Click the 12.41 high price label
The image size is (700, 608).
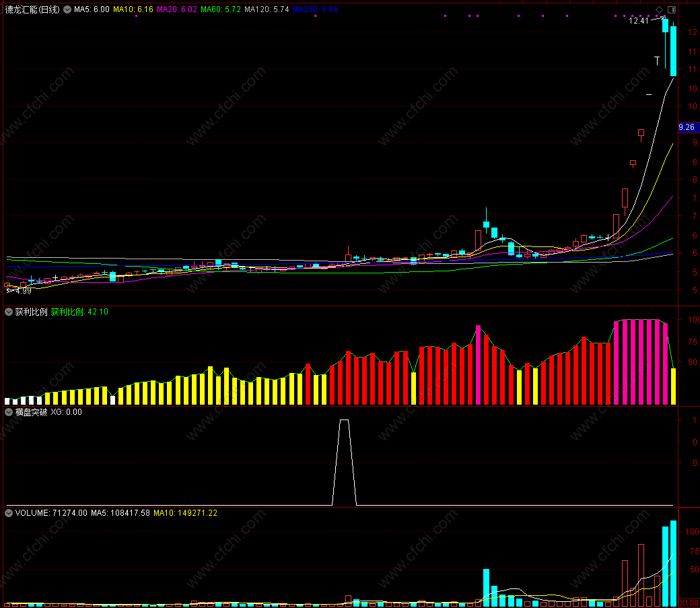click(638, 21)
